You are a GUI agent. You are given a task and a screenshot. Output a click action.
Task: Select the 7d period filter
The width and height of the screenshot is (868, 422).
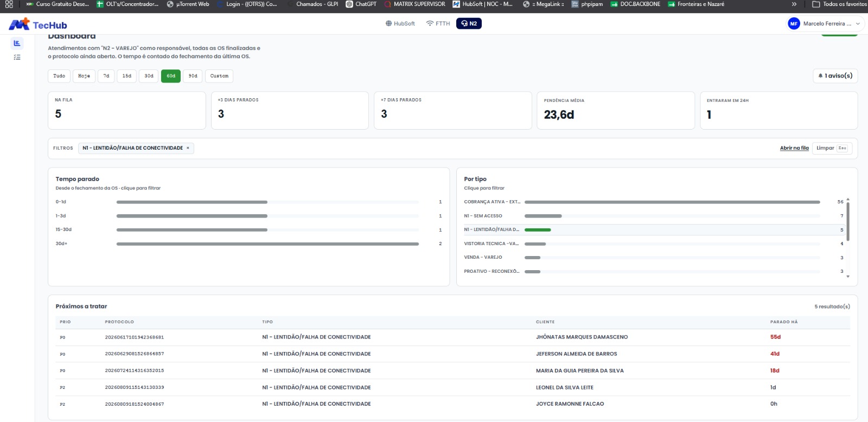point(106,76)
